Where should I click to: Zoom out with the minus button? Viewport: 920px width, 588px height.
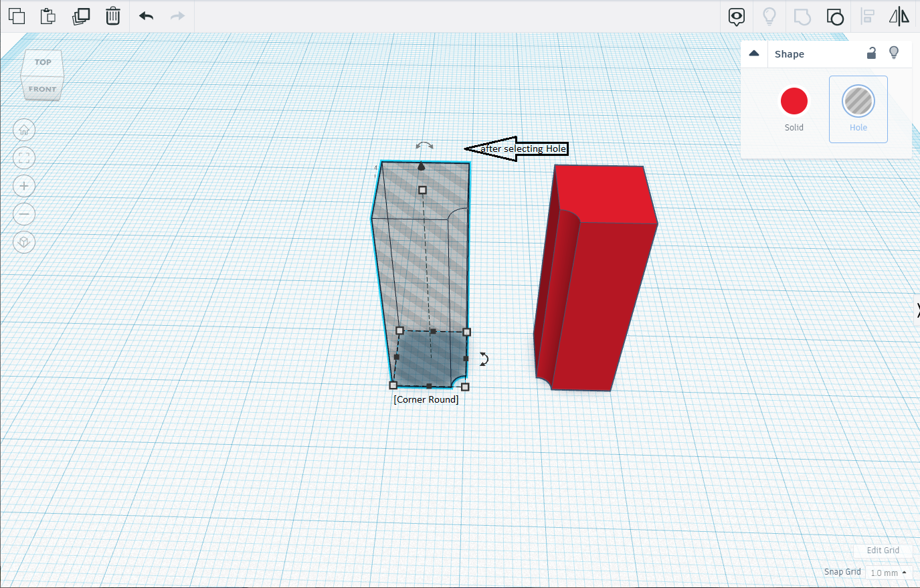(24, 214)
